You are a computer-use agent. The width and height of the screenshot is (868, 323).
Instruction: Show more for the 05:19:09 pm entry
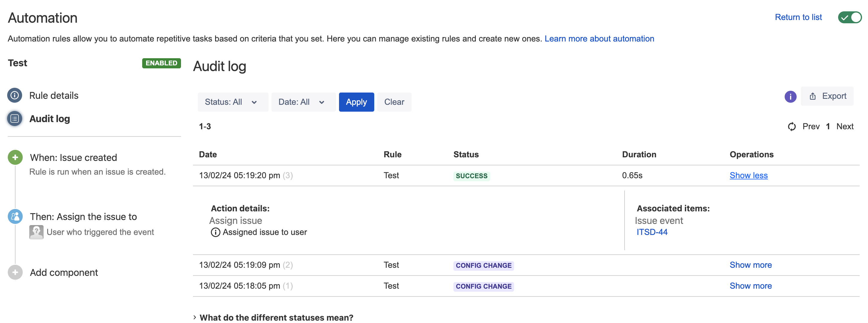(750, 265)
